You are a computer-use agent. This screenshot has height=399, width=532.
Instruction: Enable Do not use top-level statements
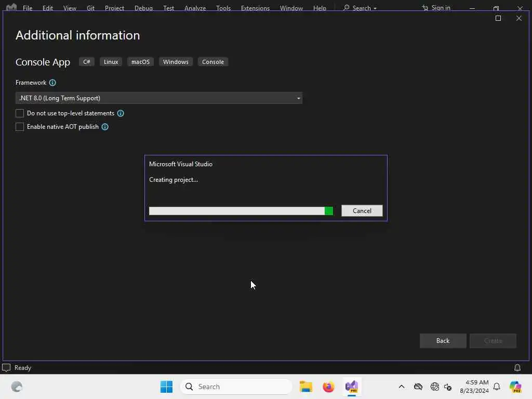(20, 113)
